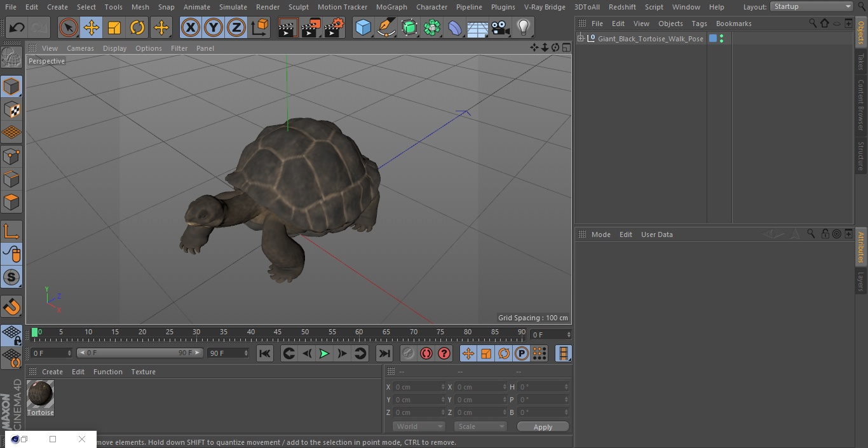The width and height of the screenshot is (868, 448).
Task: Click the Redo arrow icon
Action: pyautogui.click(x=39, y=27)
